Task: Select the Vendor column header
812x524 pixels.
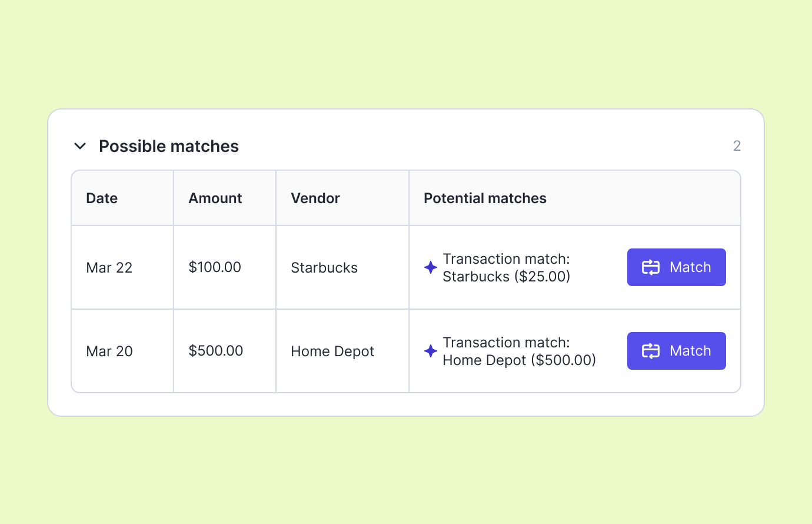Action: click(315, 198)
